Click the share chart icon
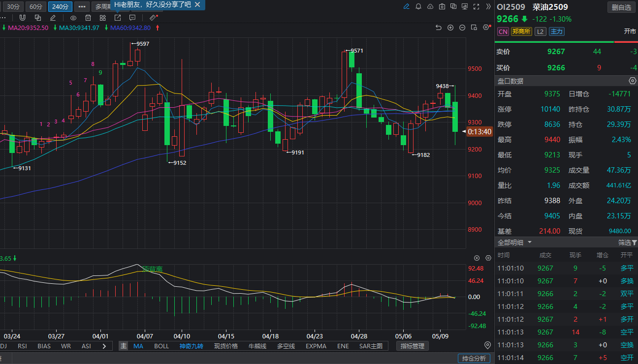 tap(118, 18)
